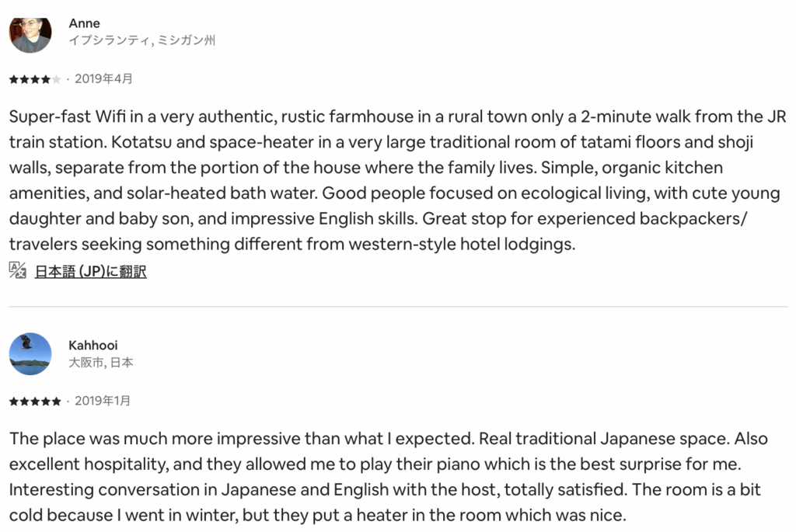Select the reviewer name Kahhooi
The width and height of the screenshot is (796, 532).
[93, 345]
